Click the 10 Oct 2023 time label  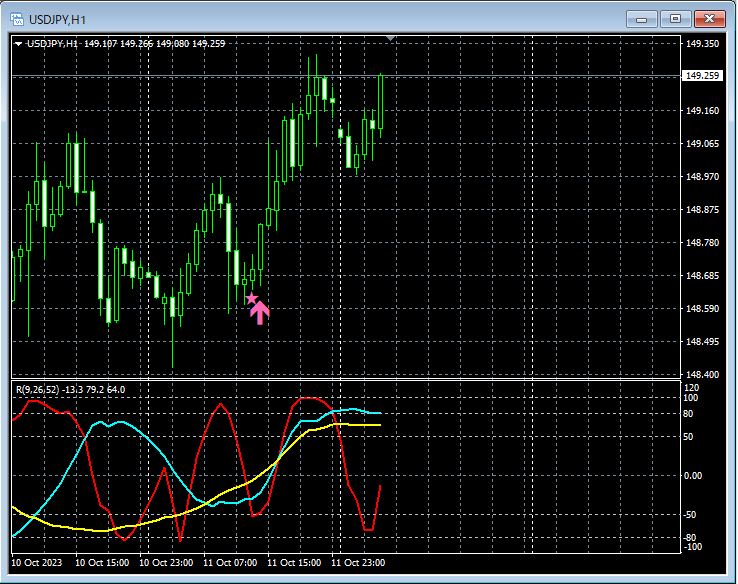tap(37, 563)
